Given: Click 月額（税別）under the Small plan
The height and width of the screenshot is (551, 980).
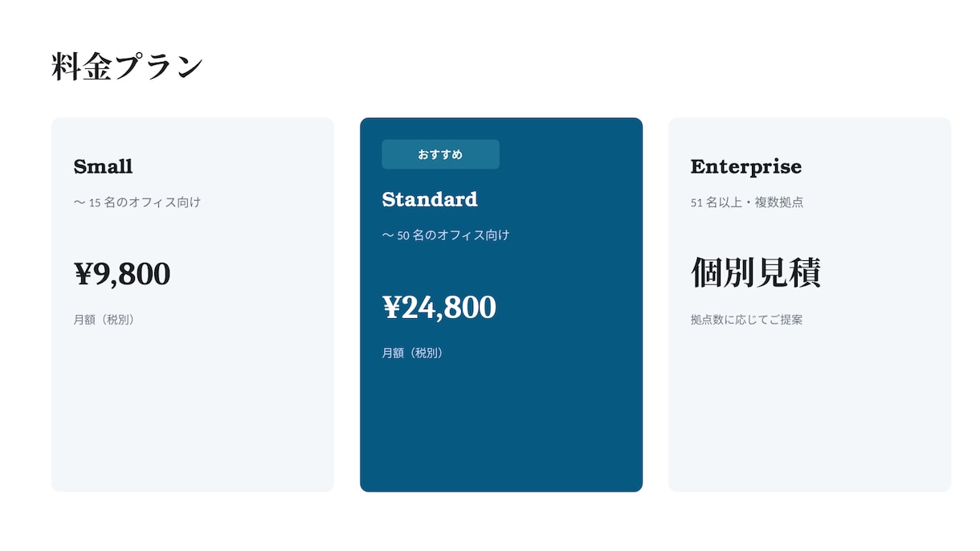Looking at the screenshot, I should click(104, 320).
